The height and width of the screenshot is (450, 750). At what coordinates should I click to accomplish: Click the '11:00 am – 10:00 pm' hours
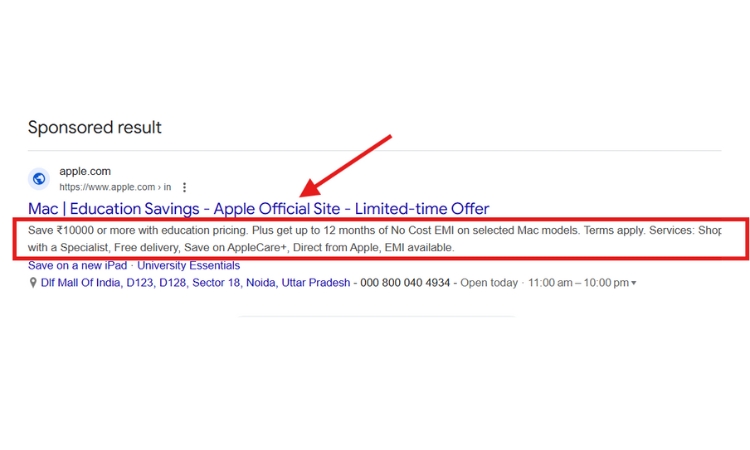point(578,283)
